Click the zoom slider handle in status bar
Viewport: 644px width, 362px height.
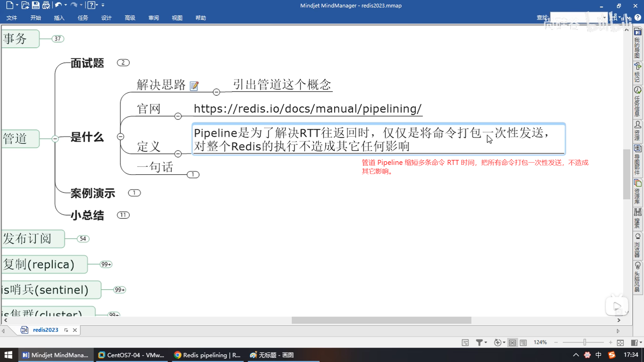pos(585,342)
